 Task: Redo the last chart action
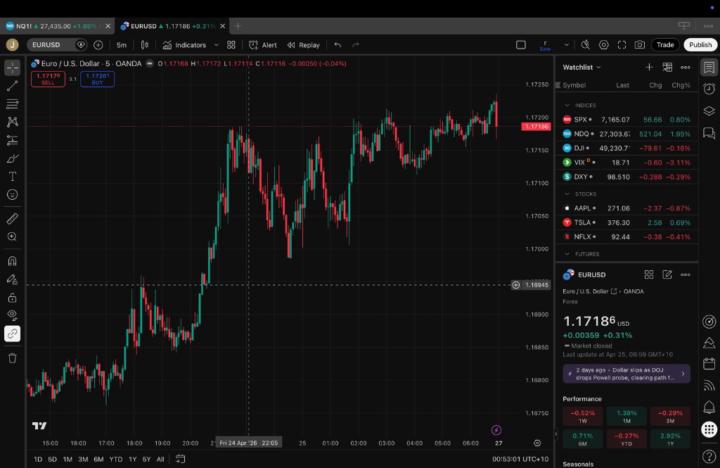[355, 45]
